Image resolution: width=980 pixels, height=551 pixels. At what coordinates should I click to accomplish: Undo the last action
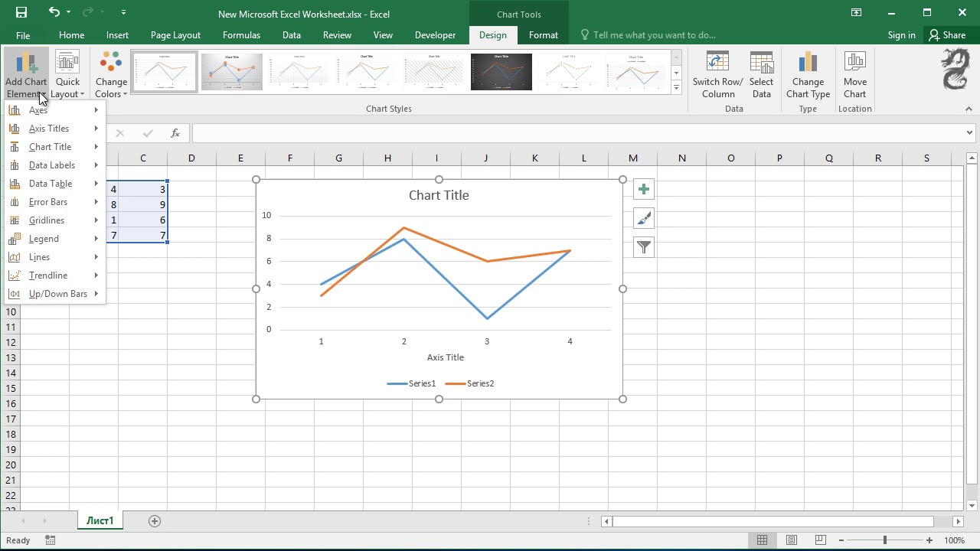tap(54, 12)
